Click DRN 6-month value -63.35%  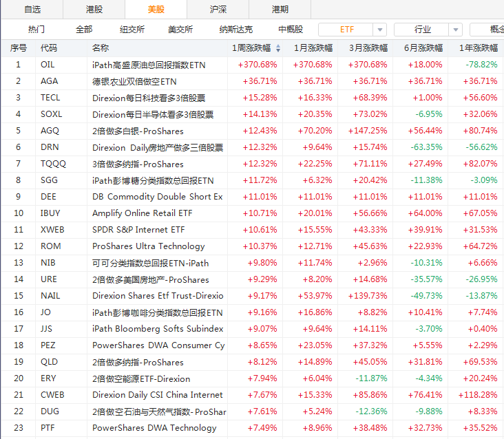point(426,147)
